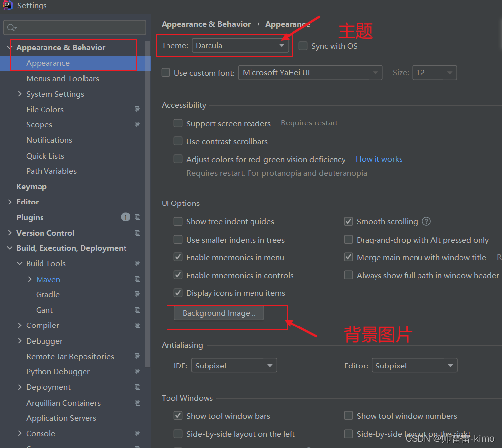Viewport: 502px width, 448px height.
Task: Expand the Editor tree node
Action: [10, 202]
